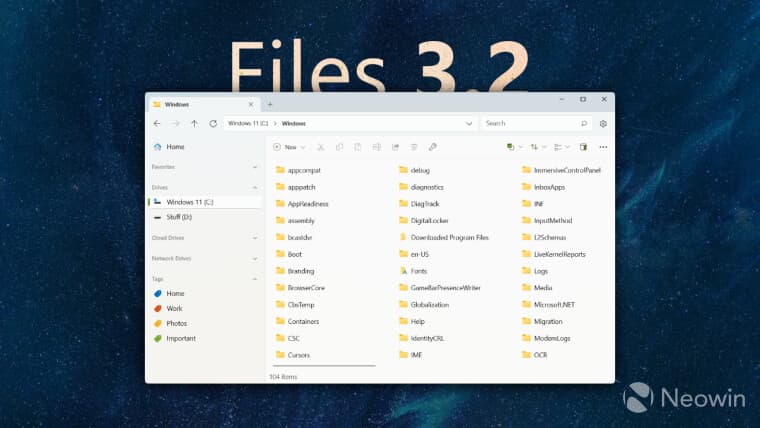Expand the Favorites sidebar section
Image resolution: width=760 pixels, height=428 pixels.
pyautogui.click(x=255, y=167)
